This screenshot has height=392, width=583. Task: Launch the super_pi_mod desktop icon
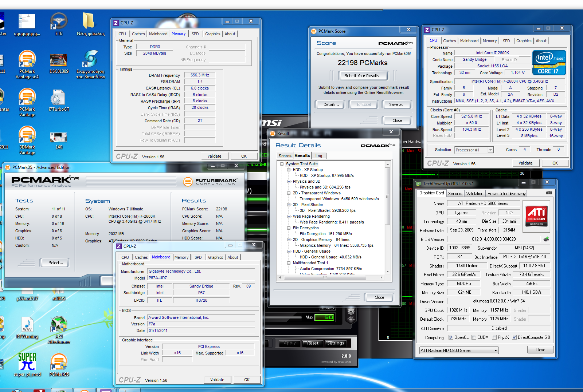[x=27, y=365]
